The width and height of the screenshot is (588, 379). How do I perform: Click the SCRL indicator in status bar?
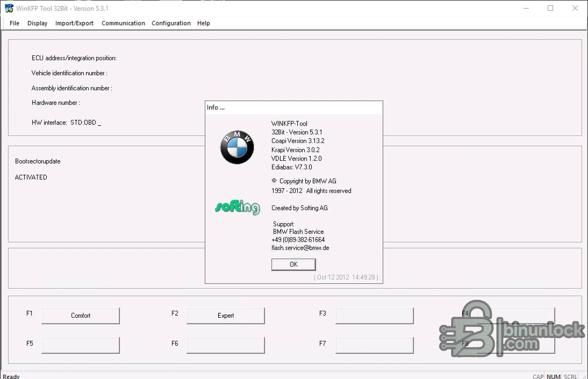571,376
